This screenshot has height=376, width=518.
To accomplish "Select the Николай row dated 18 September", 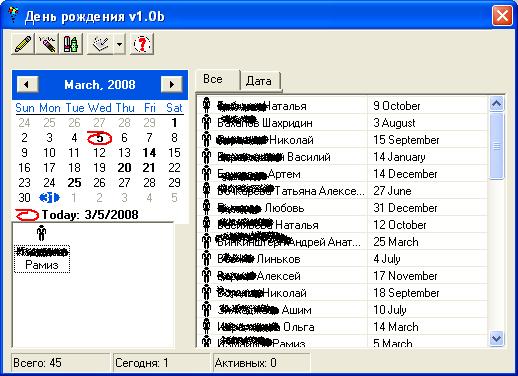I will 343,293.
